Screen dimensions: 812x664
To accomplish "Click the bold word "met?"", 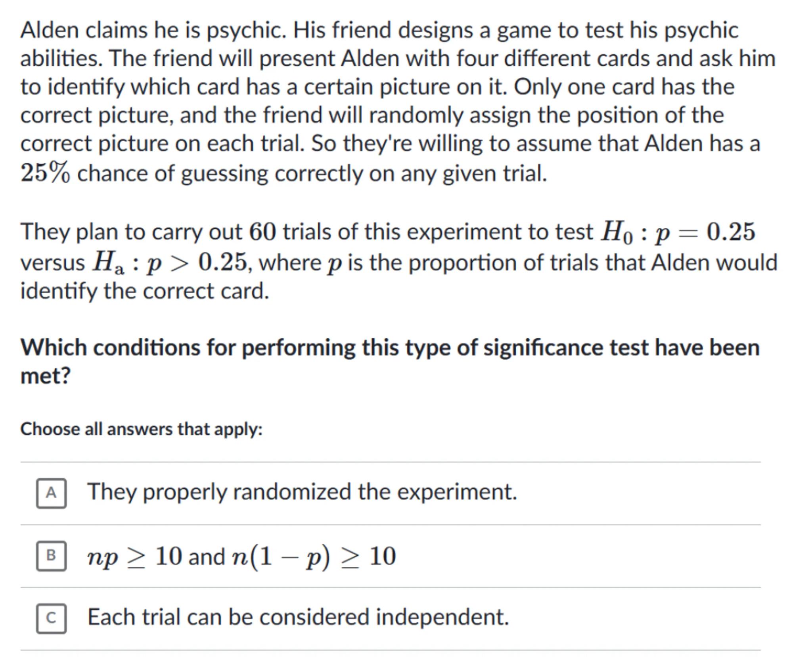I will pyautogui.click(x=45, y=375).
